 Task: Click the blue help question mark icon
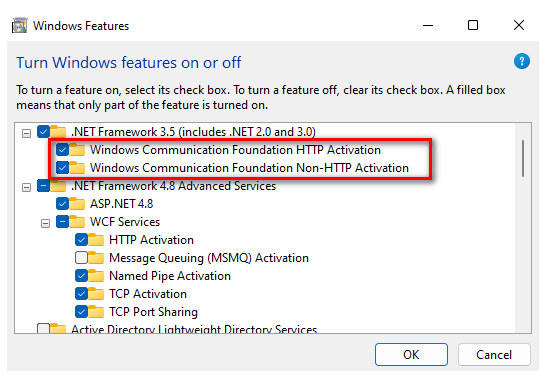tap(521, 62)
